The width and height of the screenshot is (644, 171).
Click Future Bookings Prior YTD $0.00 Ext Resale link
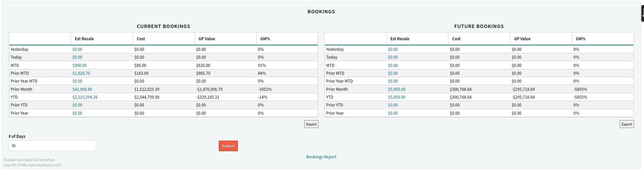coord(393,105)
